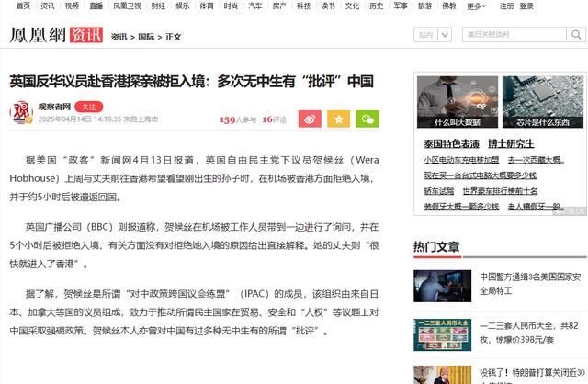588x384 pixels.
Task: Click the 热门文章 section heading
Action: [x=436, y=247]
